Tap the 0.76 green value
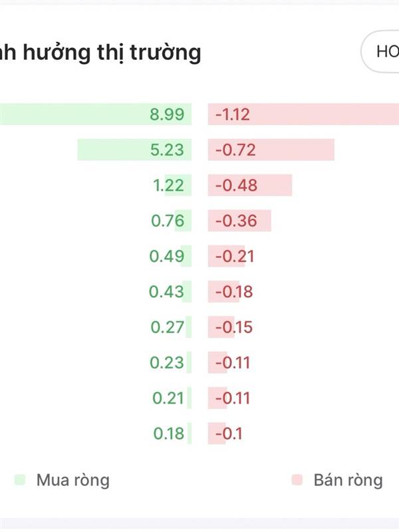The width and height of the screenshot is (399, 532). click(167, 221)
